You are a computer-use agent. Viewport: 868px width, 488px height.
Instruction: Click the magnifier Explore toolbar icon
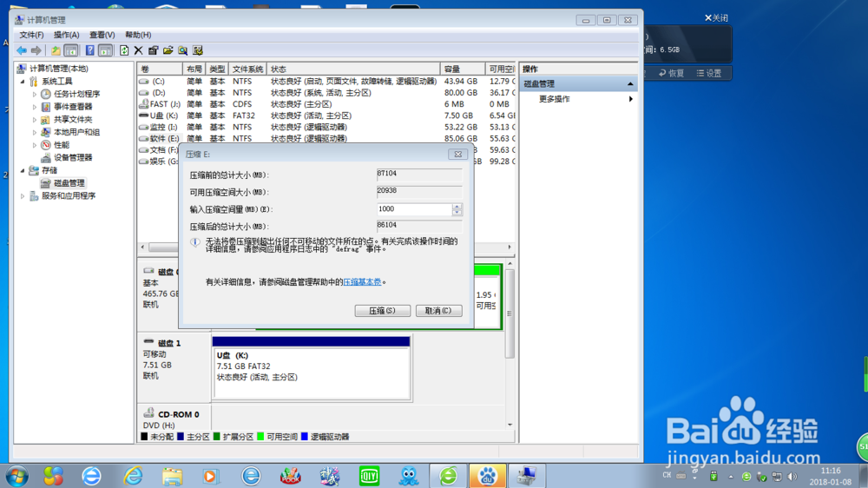coord(182,50)
